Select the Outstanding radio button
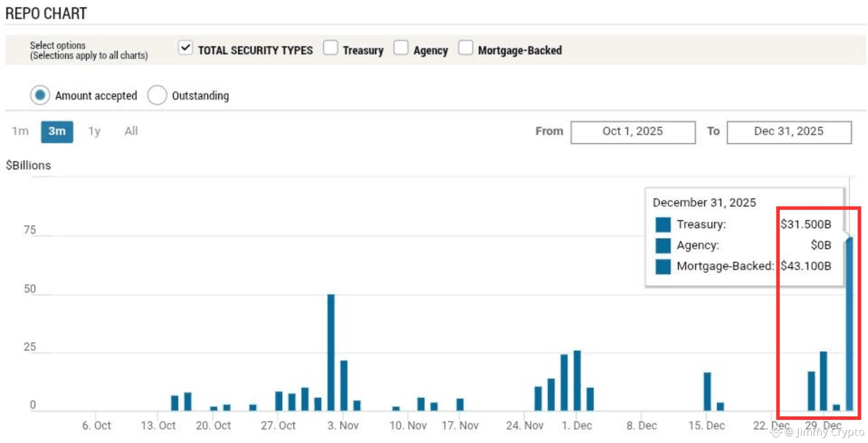The width and height of the screenshot is (868, 443). [157, 95]
